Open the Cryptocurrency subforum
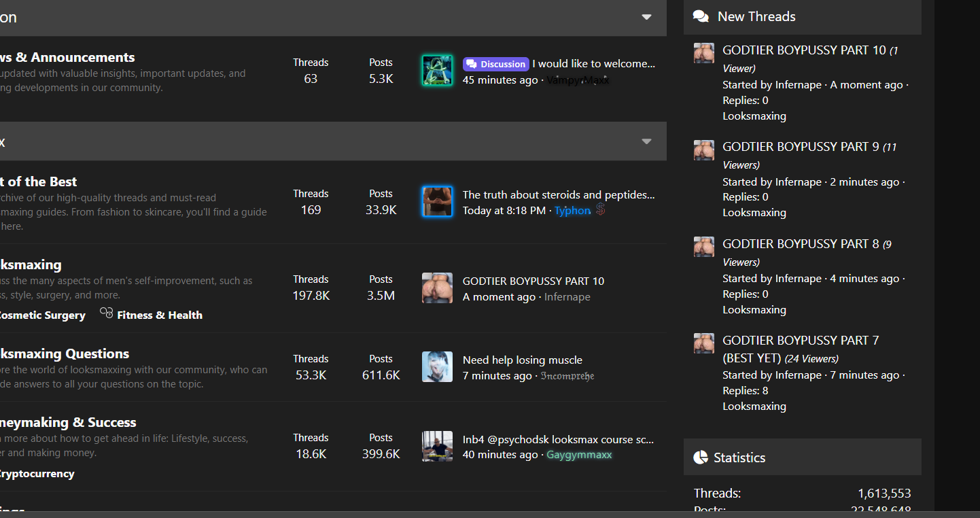The height and width of the screenshot is (518, 980). click(x=36, y=474)
